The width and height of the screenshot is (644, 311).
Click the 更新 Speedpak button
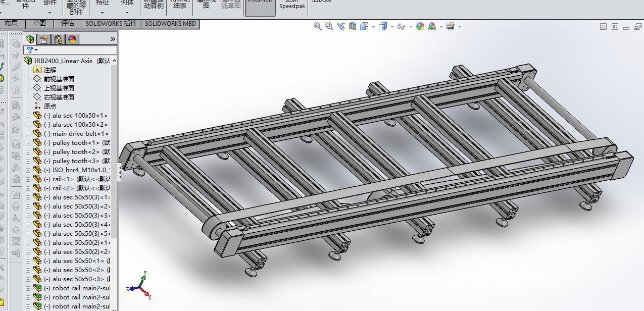point(292,5)
